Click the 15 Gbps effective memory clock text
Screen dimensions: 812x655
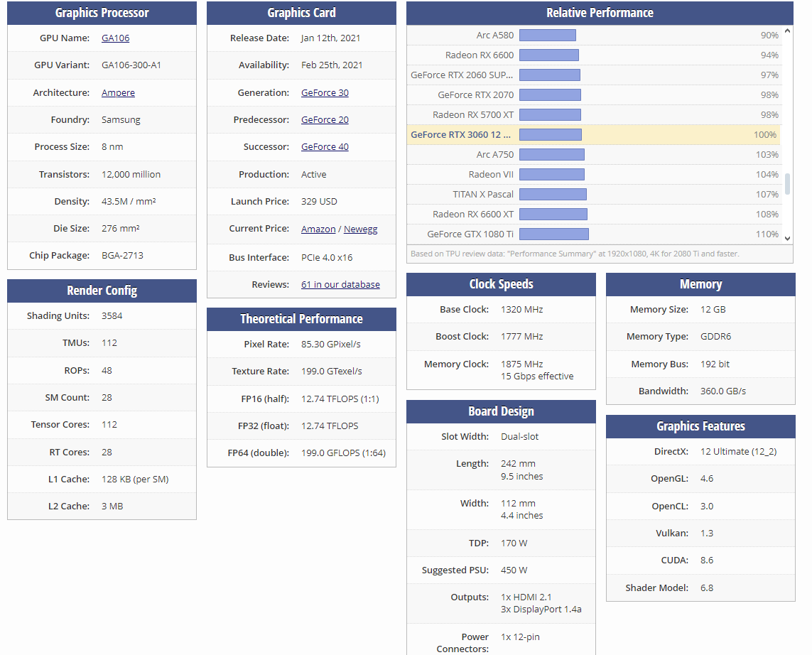(537, 377)
